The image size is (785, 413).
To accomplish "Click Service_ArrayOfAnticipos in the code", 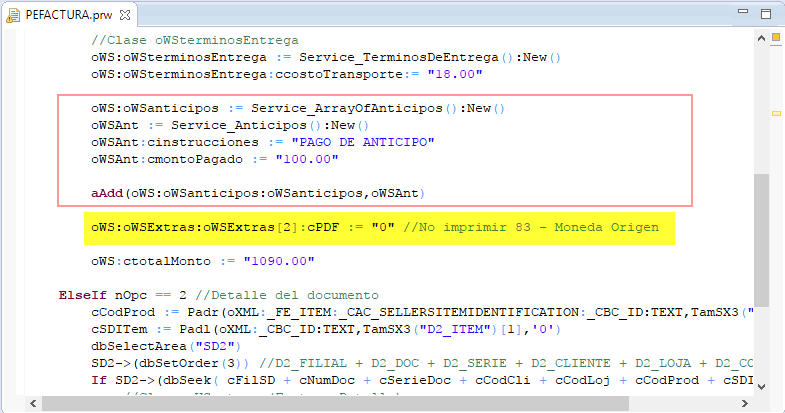I will tap(346, 108).
